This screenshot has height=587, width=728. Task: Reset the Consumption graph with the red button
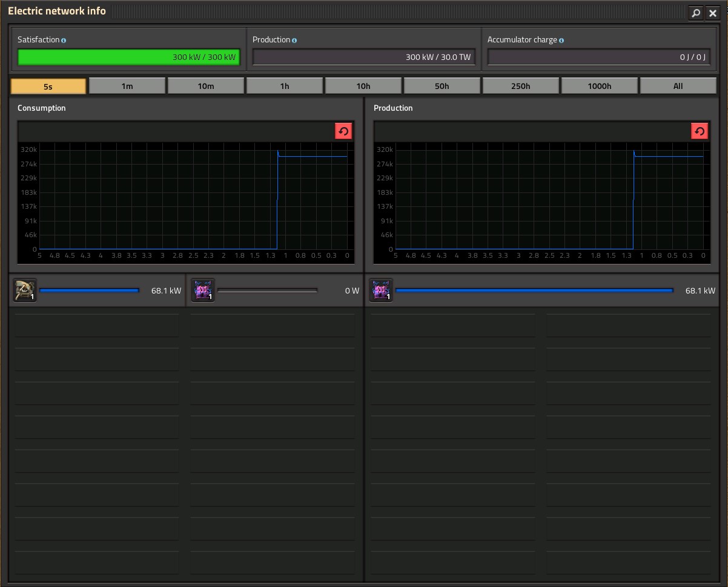click(343, 131)
